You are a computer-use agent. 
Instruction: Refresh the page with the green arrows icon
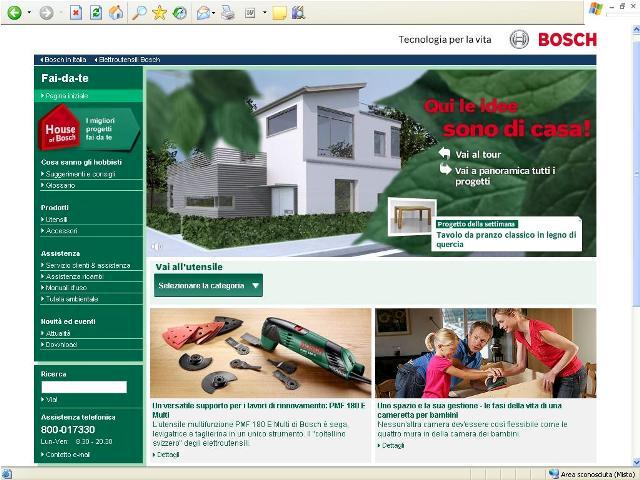click(x=96, y=13)
